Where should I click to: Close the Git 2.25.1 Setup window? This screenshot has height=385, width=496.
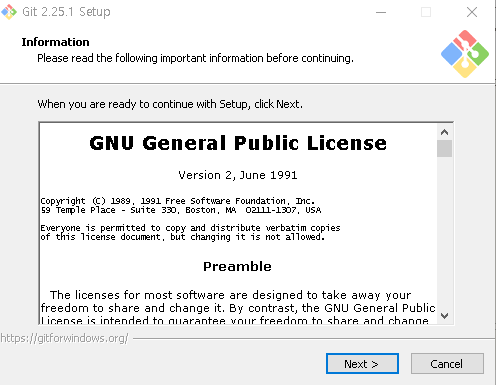[472, 12]
